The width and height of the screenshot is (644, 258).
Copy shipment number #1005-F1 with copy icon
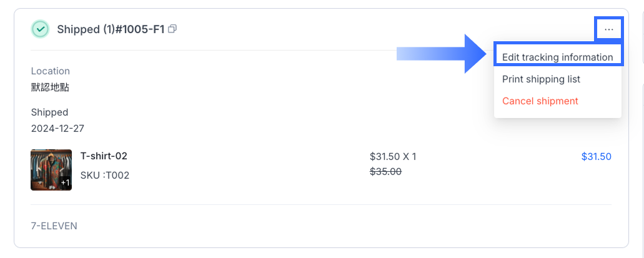click(173, 29)
